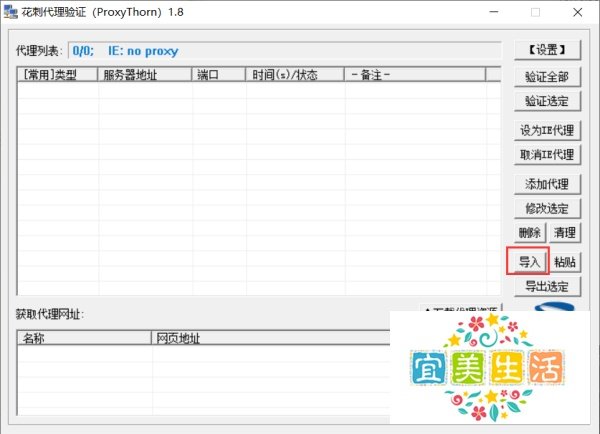This screenshot has width=600, height=434.
Task: Click the 名称 column header
Action: 84,338
